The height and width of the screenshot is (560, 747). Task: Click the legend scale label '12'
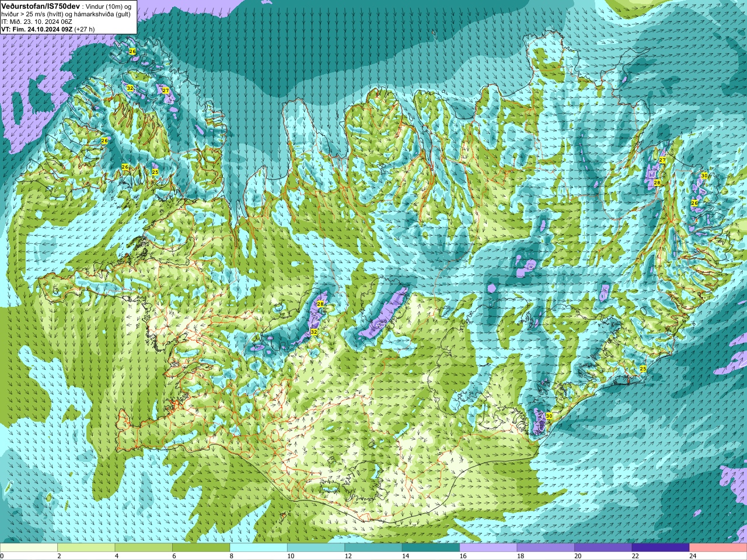[347, 556]
